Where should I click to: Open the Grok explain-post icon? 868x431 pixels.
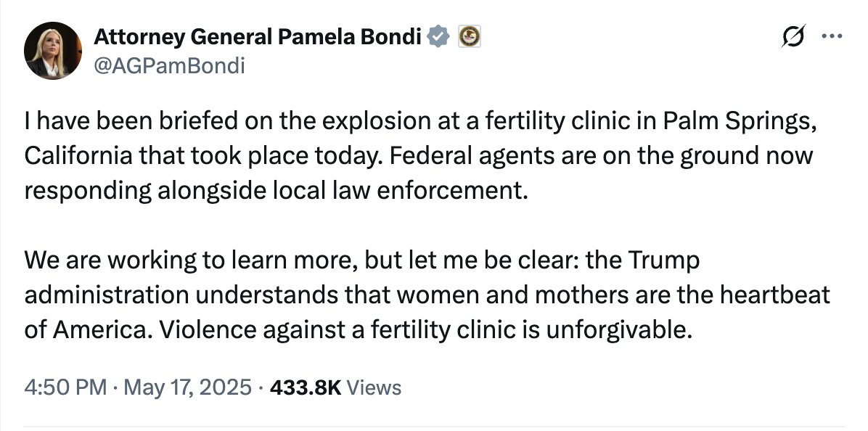coord(793,38)
